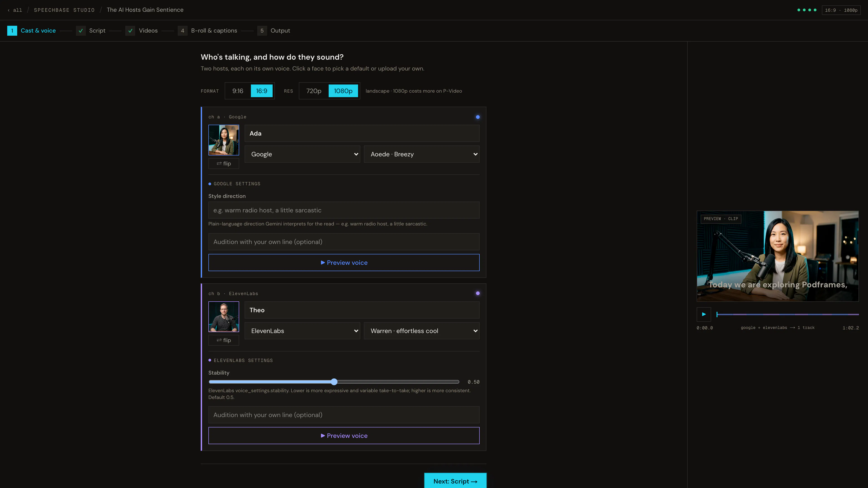Flip Theo's host image

pos(224,340)
